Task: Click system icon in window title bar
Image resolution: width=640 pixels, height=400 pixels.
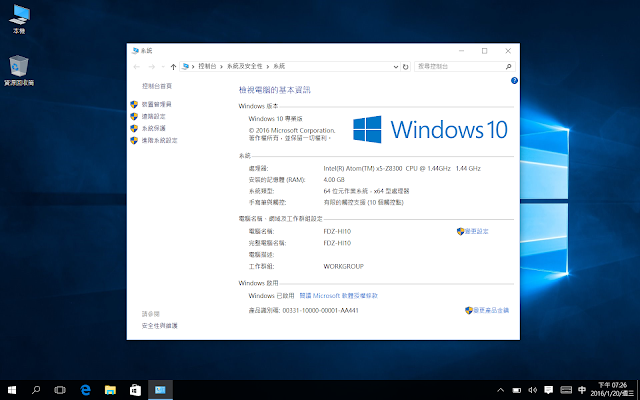Action: (135, 51)
